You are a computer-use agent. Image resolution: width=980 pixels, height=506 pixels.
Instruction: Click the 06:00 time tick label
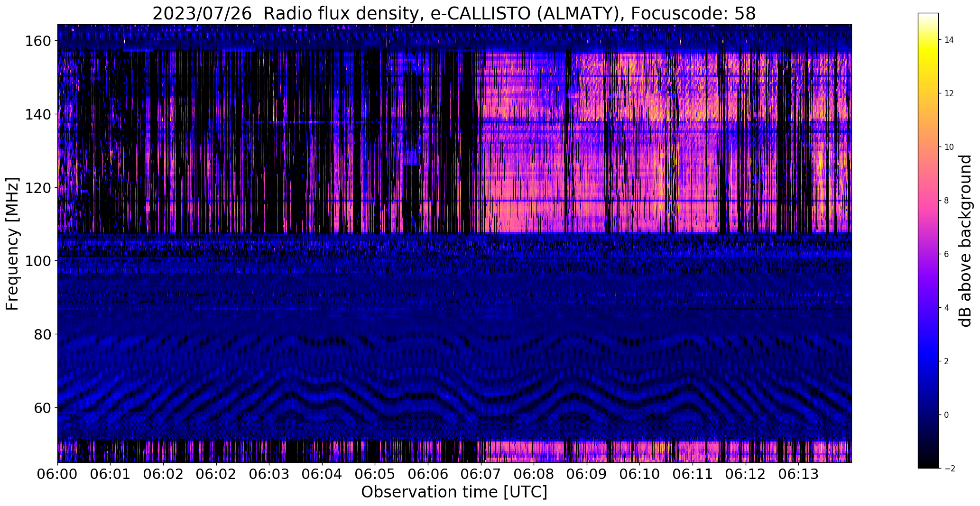[x=57, y=474]
